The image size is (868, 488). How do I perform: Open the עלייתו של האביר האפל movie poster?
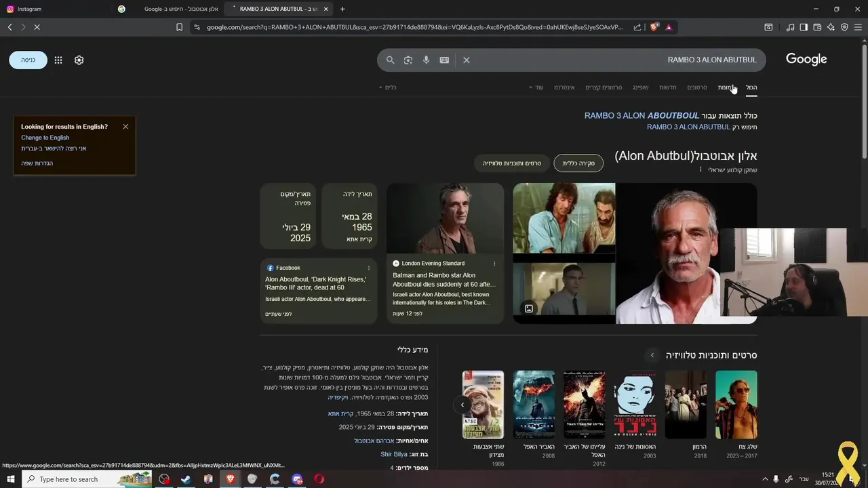(585, 405)
